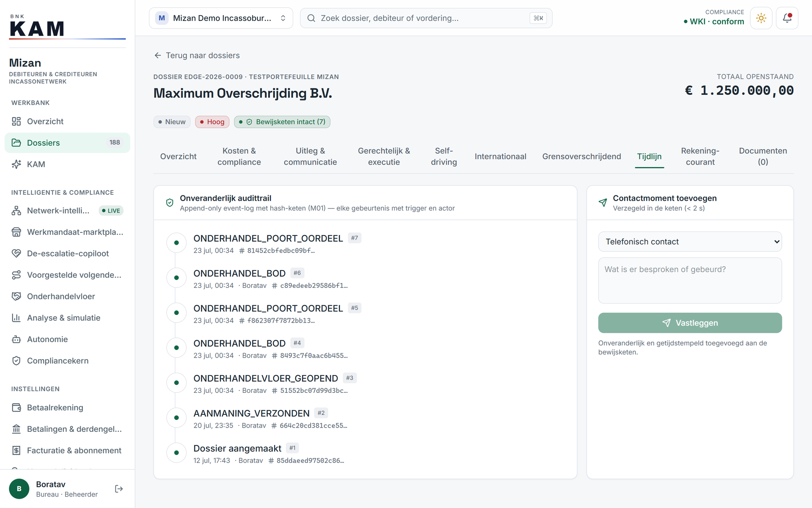This screenshot has height=508, width=812.
Task: Click the Compliancekern shield icon
Action: (x=16, y=361)
